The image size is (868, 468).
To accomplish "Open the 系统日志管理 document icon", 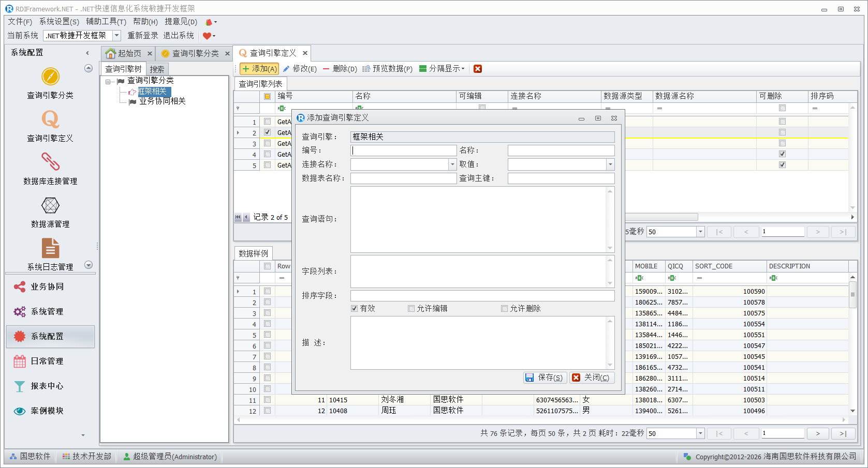I will 50,248.
